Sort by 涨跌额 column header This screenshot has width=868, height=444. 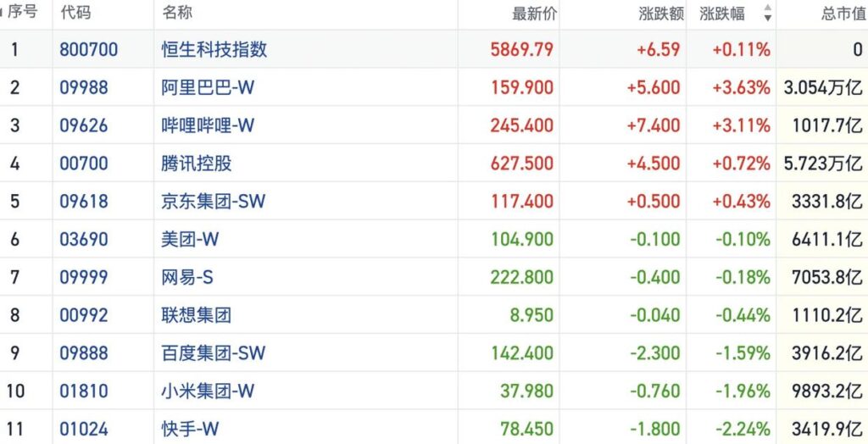[661, 13]
